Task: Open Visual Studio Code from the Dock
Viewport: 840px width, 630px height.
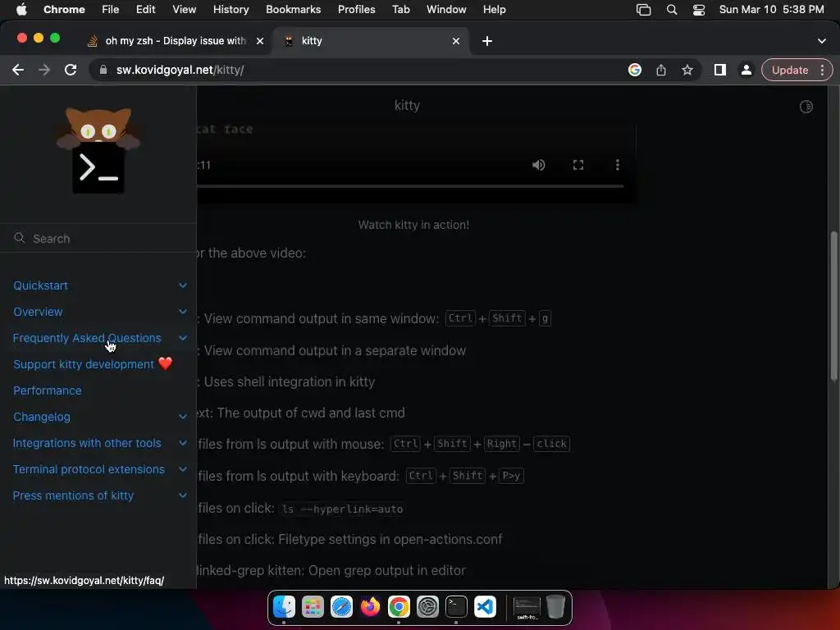Action: click(486, 607)
